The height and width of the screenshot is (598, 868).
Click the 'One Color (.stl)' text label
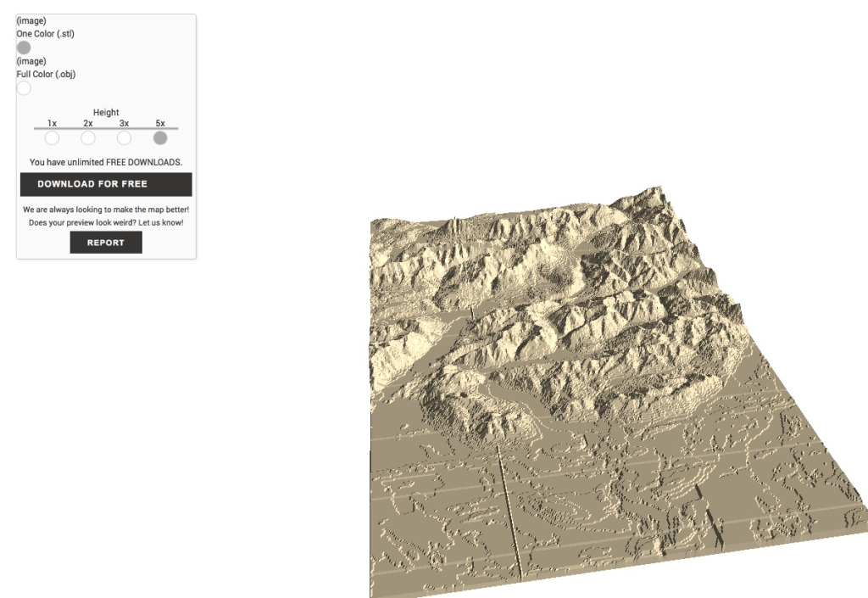tap(45, 34)
